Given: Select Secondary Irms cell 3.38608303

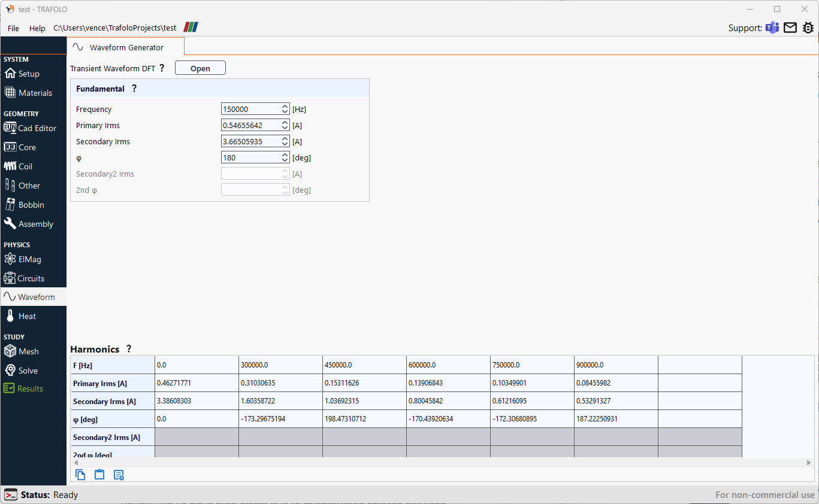Looking at the screenshot, I should 197,401.
